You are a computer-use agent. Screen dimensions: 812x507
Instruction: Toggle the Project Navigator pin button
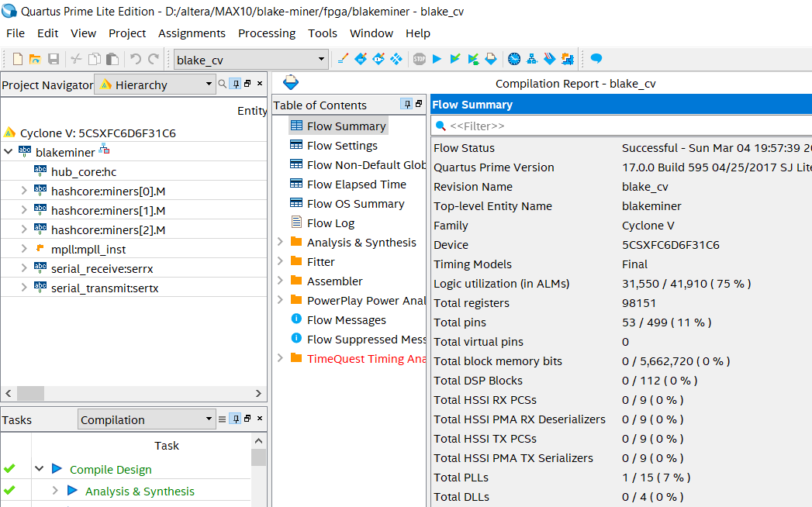point(236,84)
